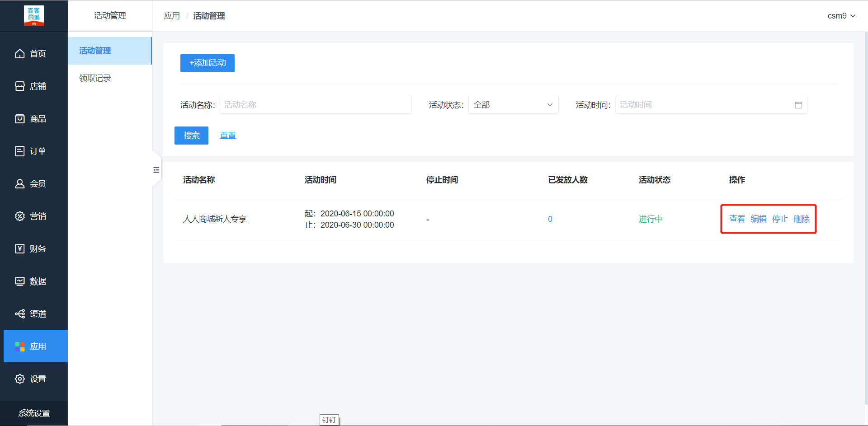Click the start time 2020-06-15 00:00:00

(x=357, y=214)
